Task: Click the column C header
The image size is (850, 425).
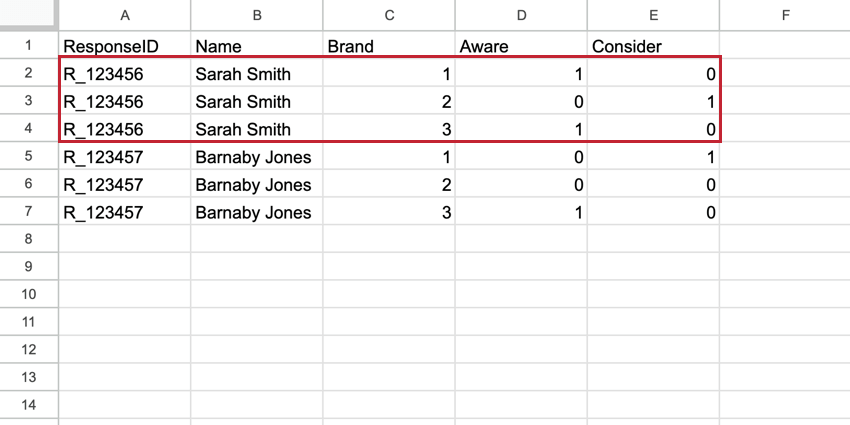Action: click(389, 15)
